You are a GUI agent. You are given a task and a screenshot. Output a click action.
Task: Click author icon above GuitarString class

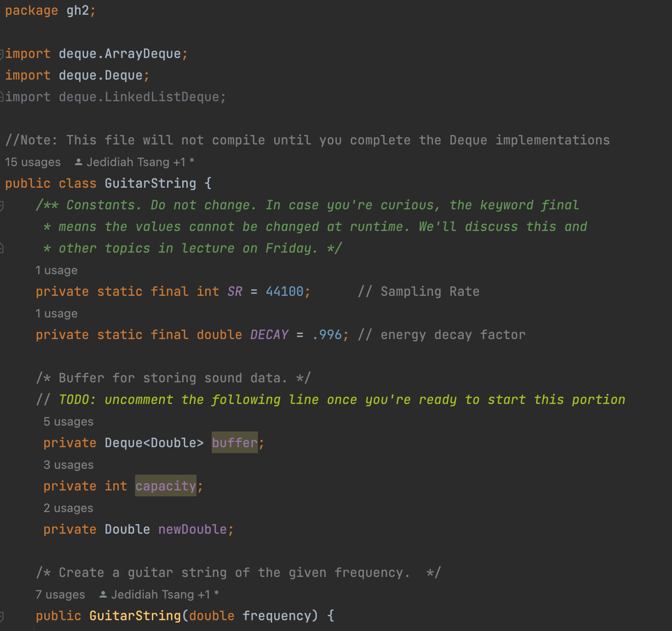(78, 162)
